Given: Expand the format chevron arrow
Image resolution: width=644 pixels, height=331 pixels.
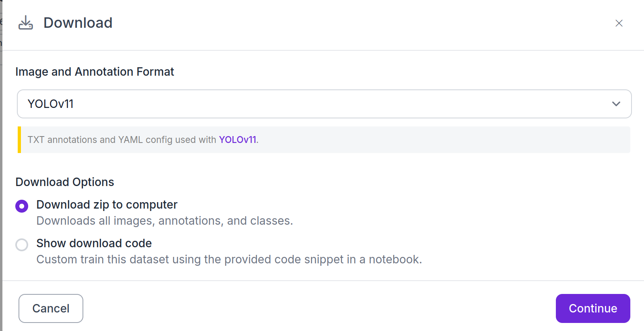Looking at the screenshot, I should (x=616, y=104).
